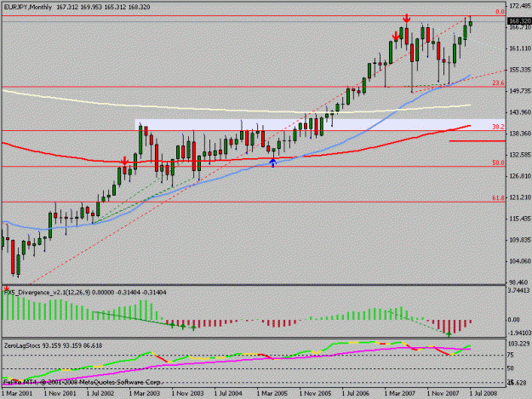Click the 1 Nov 2005 date label

[x=315, y=393]
